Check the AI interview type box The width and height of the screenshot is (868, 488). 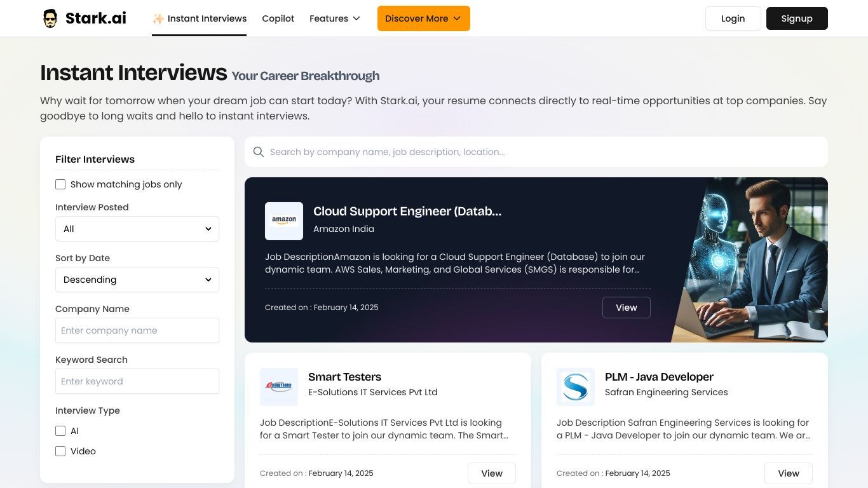tap(60, 431)
